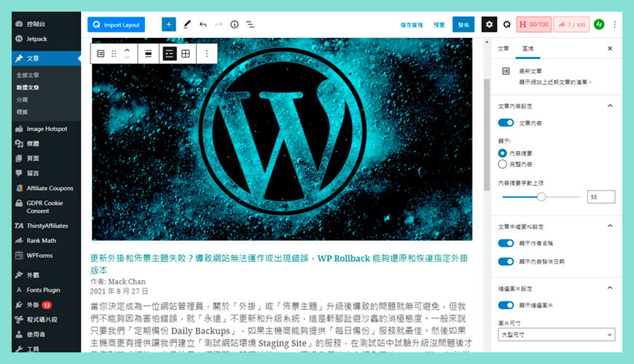Click the blue 發佈 publish button
The height and width of the screenshot is (364, 634).
pyautogui.click(x=463, y=25)
